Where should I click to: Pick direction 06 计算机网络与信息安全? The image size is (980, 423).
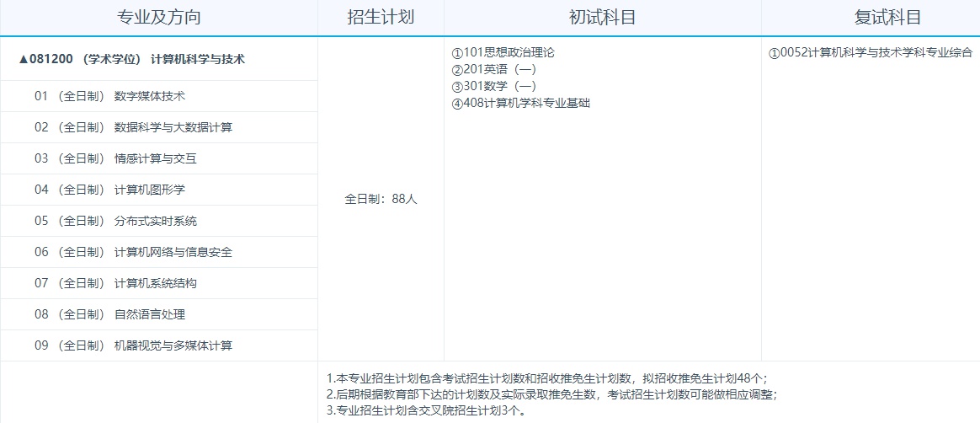[133, 252]
